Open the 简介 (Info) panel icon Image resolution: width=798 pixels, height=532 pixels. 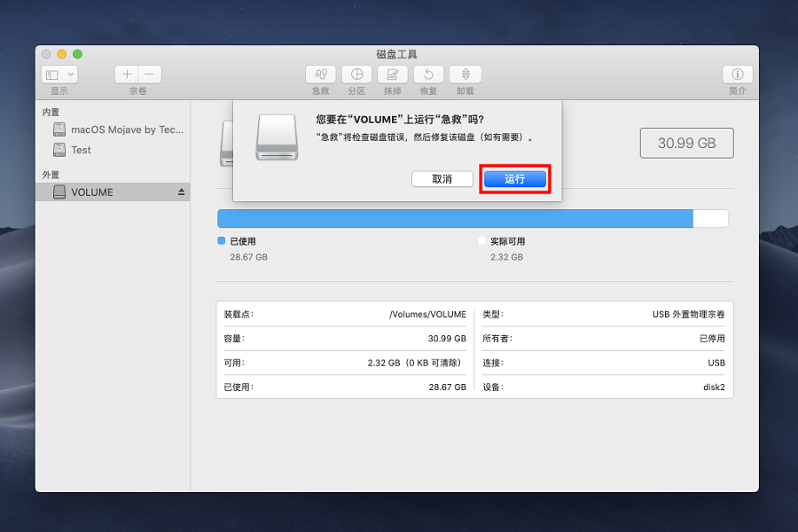coord(737,75)
